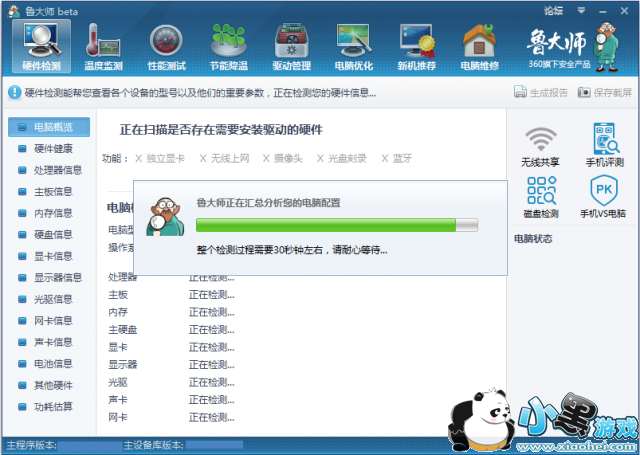Image resolution: width=640 pixels, height=455 pixels.
Task: Click the 声卡 row label
Action: pos(118,400)
